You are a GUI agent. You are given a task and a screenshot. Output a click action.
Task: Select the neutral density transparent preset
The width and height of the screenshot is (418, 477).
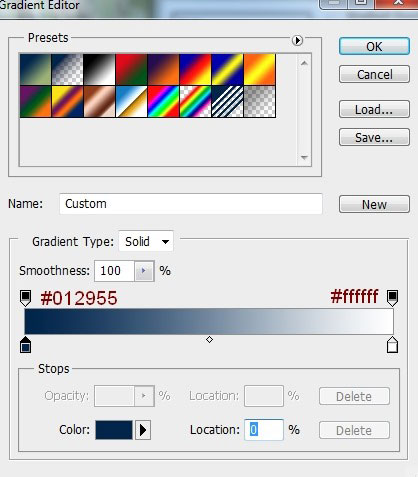pyautogui.click(x=260, y=102)
